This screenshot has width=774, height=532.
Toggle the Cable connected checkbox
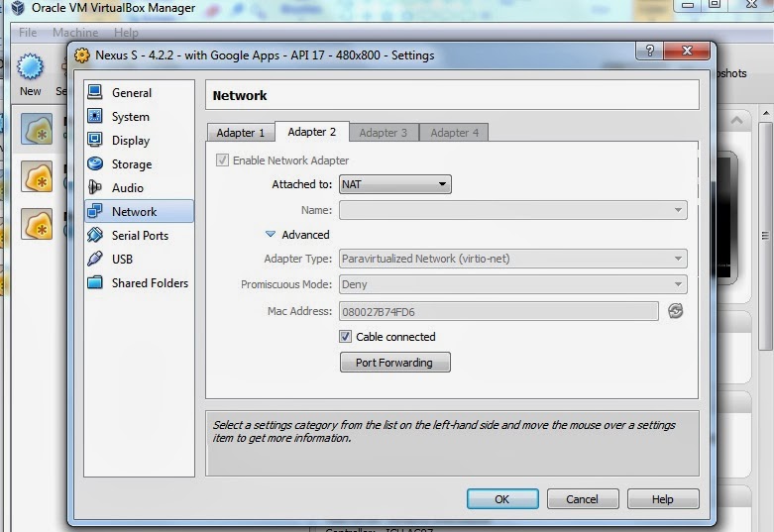click(345, 337)
